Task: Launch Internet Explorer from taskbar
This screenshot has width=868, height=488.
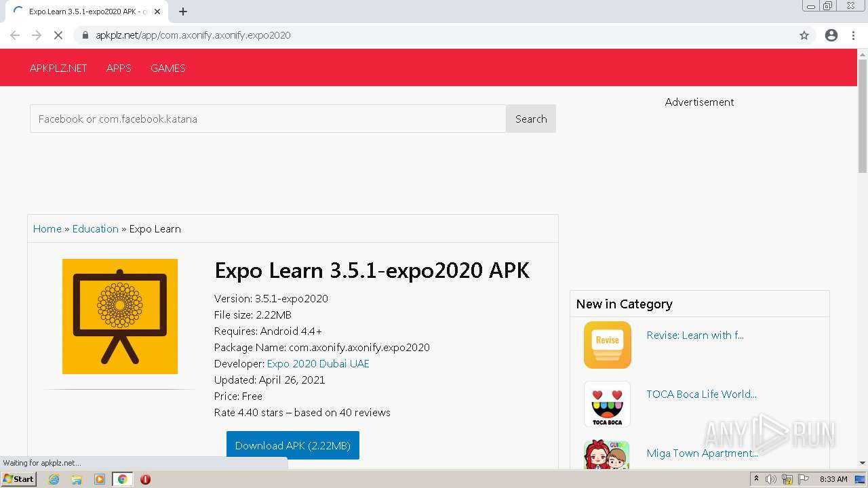Action: [x=54, y=479]
